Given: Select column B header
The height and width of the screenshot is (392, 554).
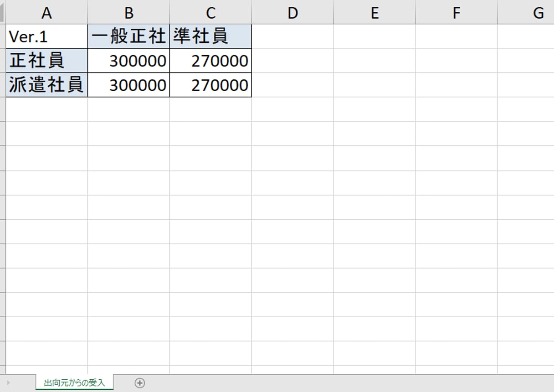Looking at the screenshot, I should click(x=128, y=13).
